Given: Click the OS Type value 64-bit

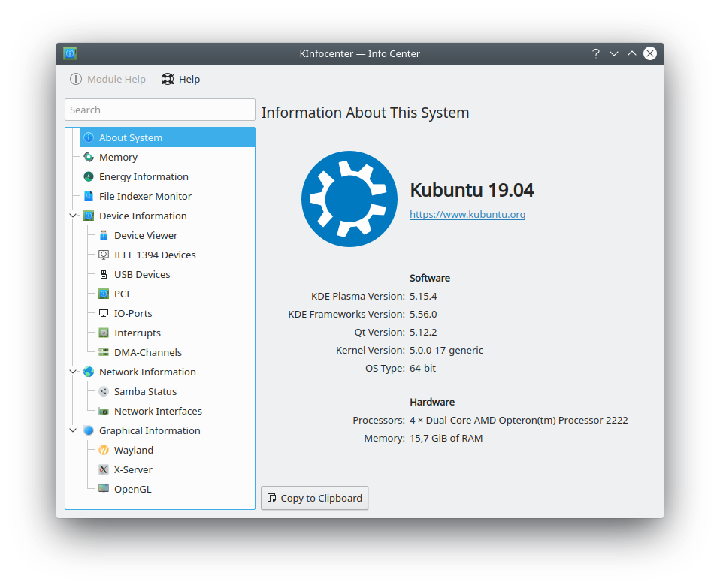Looking at the screenshot, I should pyautogui.click(x=423, y=368).
